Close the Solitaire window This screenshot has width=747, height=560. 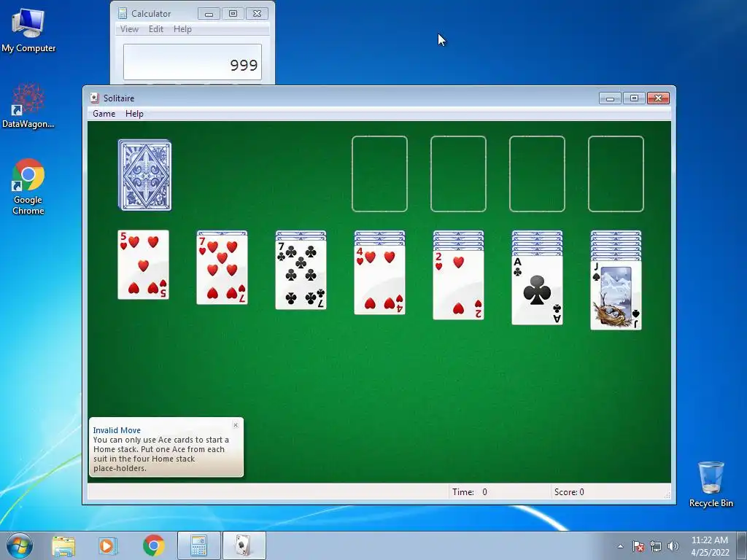[x=659, y=98]
